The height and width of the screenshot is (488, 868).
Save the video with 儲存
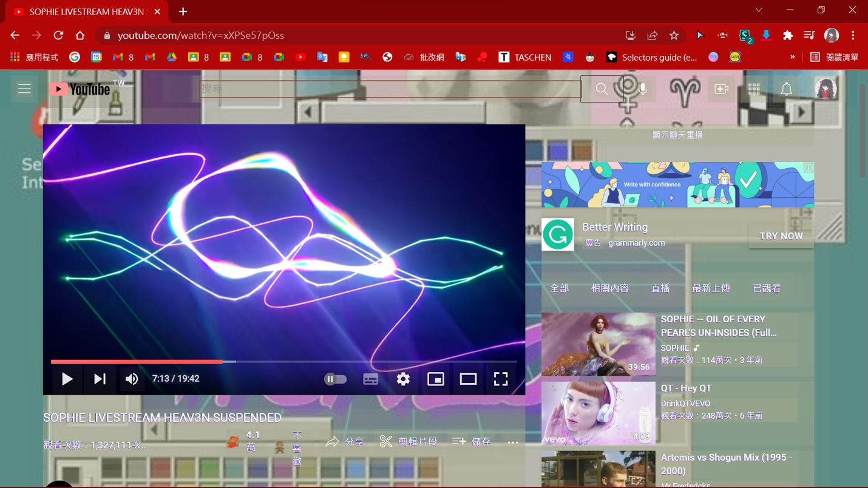(x=472, y=442)
